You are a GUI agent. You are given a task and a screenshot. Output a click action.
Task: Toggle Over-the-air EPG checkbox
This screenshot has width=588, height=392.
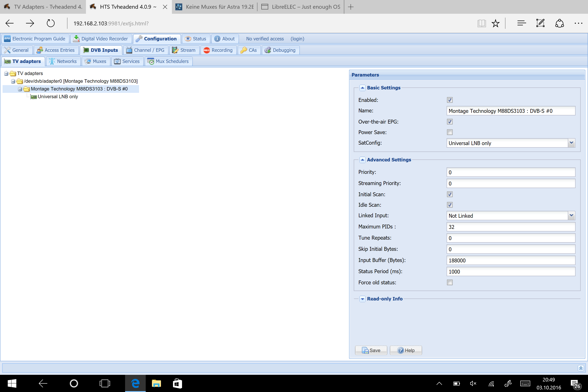pos(450,122)
